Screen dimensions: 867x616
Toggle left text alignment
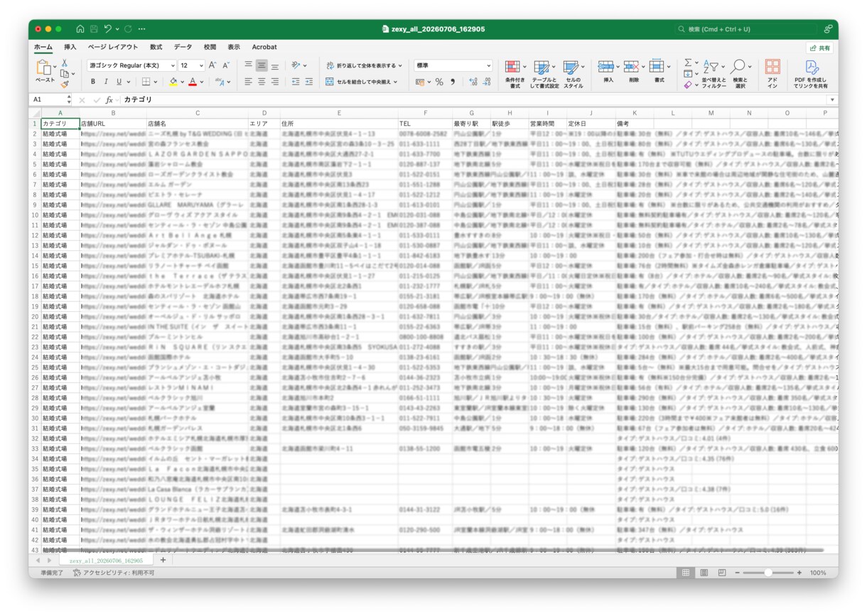(x=248, y=82)
